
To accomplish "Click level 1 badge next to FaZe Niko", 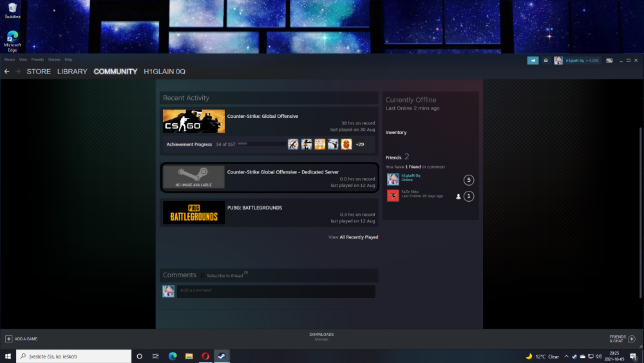I will click(469, 196).
